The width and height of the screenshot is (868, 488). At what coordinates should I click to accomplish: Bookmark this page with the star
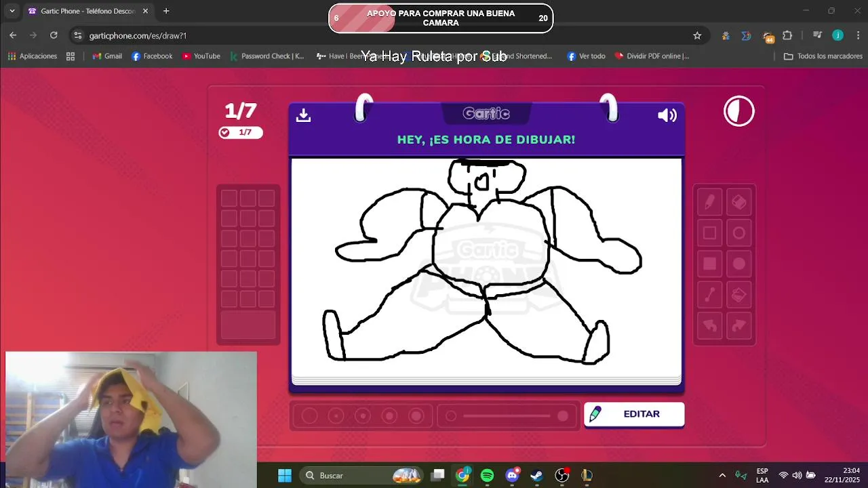pos(697,35)
